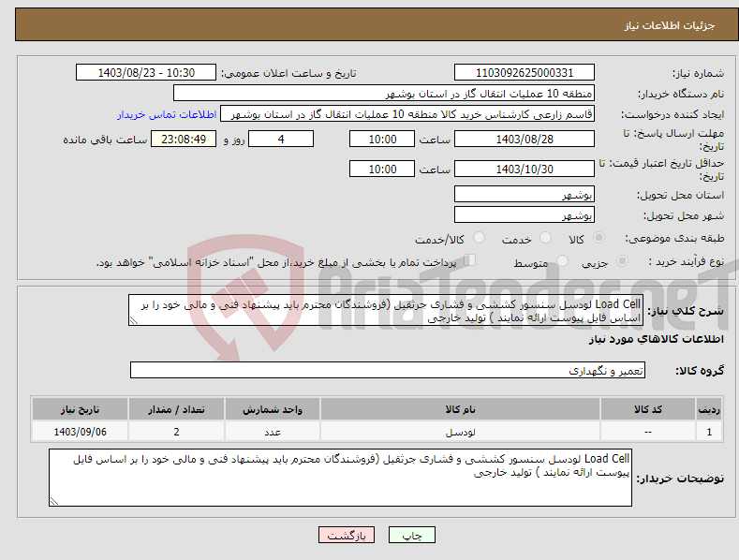
Task: Click the announcement date 1403/08/23 field
Action: pos(146,73)
